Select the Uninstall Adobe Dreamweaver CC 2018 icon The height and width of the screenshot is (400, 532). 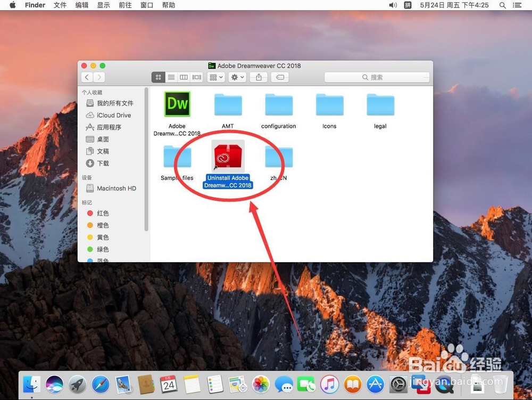point(228,156)
